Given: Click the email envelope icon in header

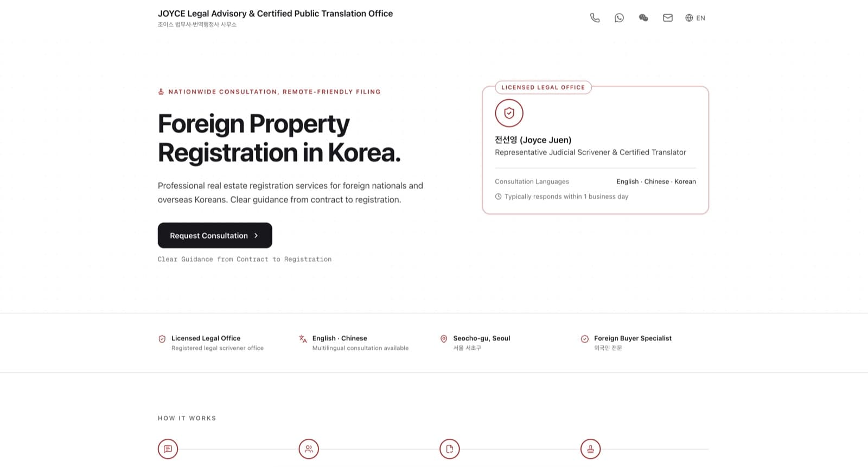Looking at the screenshot, I should (668, 18).
